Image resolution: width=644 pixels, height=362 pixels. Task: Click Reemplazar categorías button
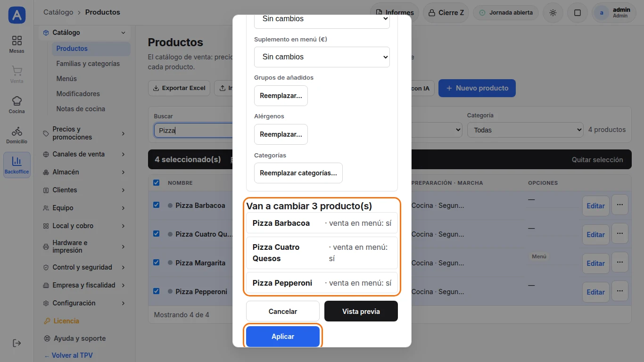(298, 173)
